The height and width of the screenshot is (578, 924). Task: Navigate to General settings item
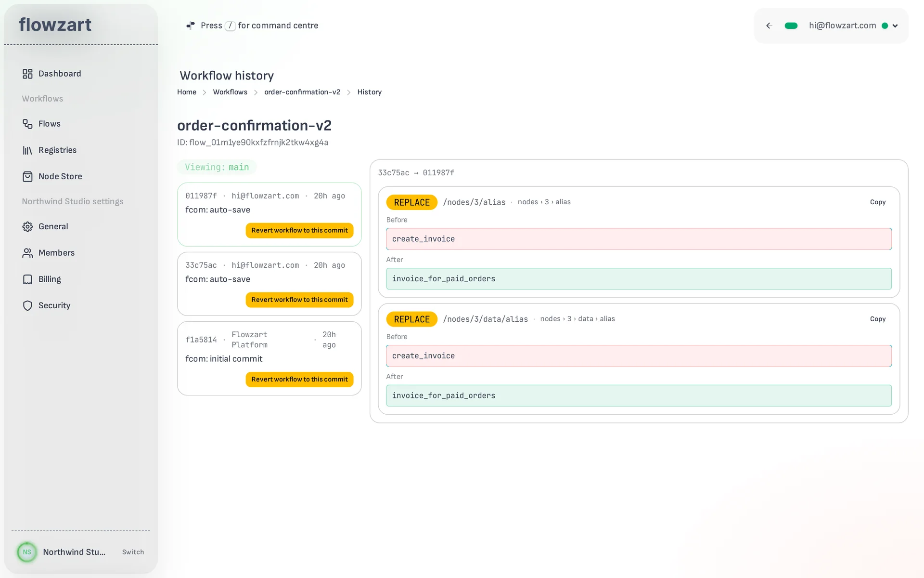(x=53, y=226)
